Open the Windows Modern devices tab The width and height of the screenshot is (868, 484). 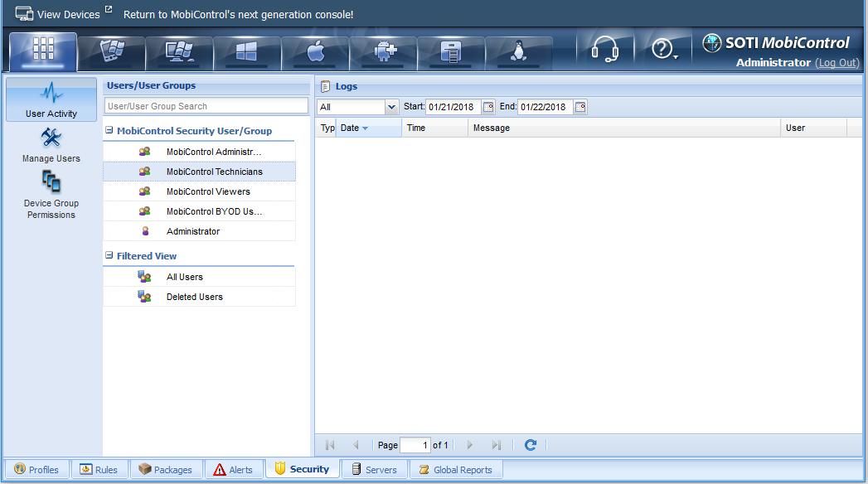(x=247, y=53)
